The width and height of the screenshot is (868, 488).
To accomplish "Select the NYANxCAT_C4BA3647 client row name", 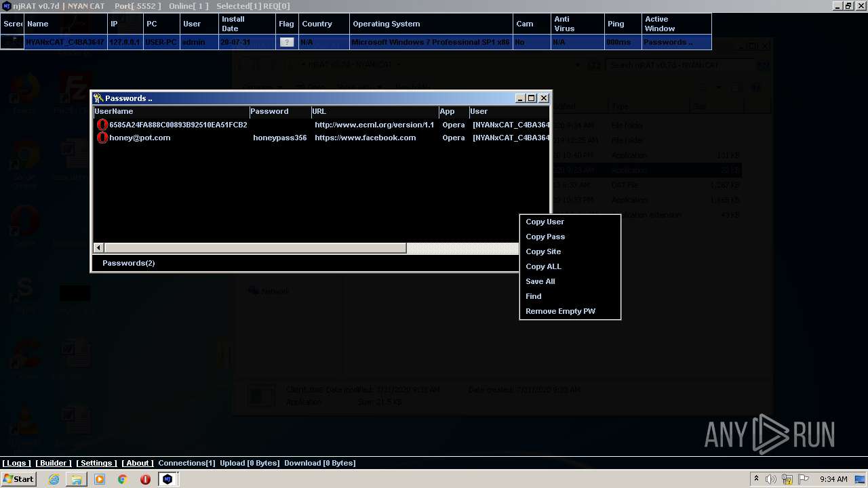I will tap(65, 42).
